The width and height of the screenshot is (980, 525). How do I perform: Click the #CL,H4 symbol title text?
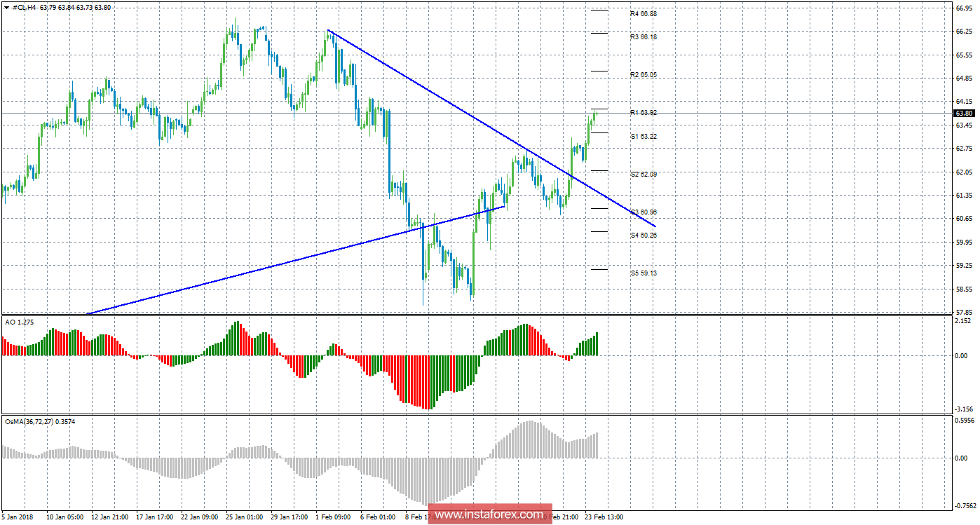[x=25, y=7]
